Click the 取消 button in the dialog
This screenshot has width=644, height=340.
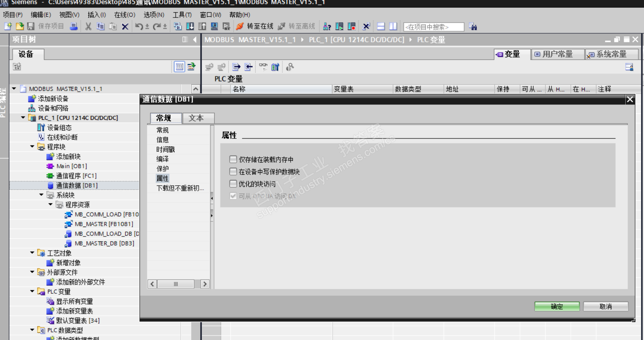coord(606,306)
